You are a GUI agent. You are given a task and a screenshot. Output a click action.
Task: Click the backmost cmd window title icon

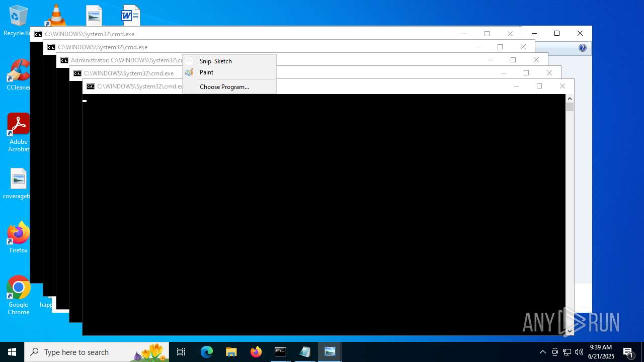click(38, 34)
